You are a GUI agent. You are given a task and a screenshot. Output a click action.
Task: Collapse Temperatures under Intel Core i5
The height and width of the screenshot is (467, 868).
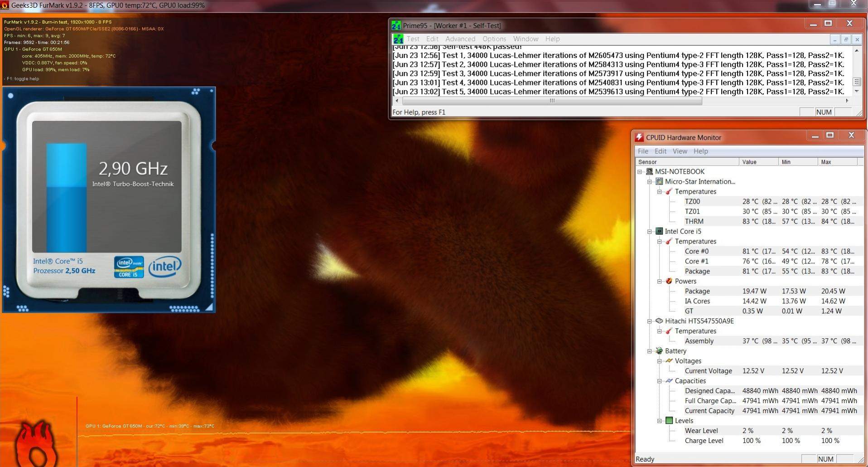point(660,242)
